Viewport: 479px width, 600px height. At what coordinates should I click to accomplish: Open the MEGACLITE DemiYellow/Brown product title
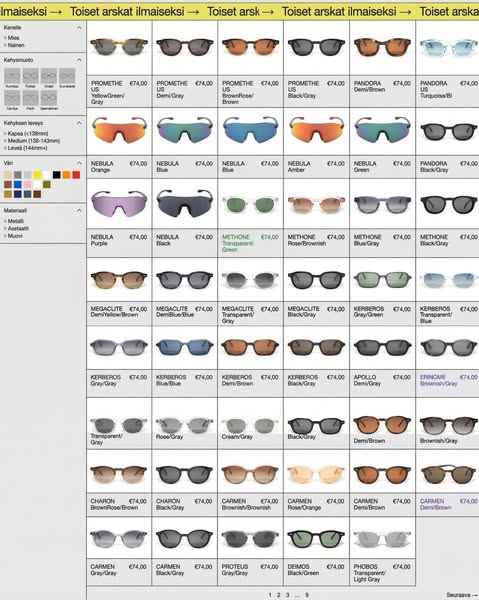pos(114,311)
